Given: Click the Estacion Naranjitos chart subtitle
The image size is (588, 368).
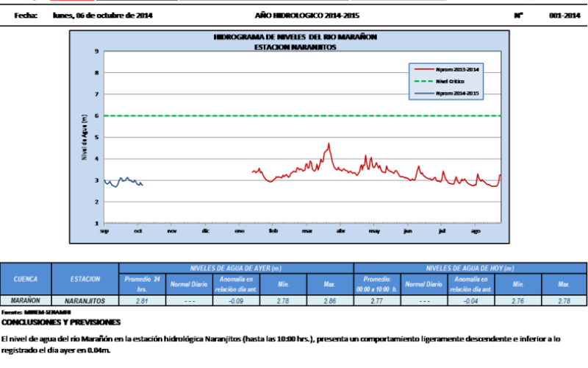Looking at the screenshot, I should point(295,46).
